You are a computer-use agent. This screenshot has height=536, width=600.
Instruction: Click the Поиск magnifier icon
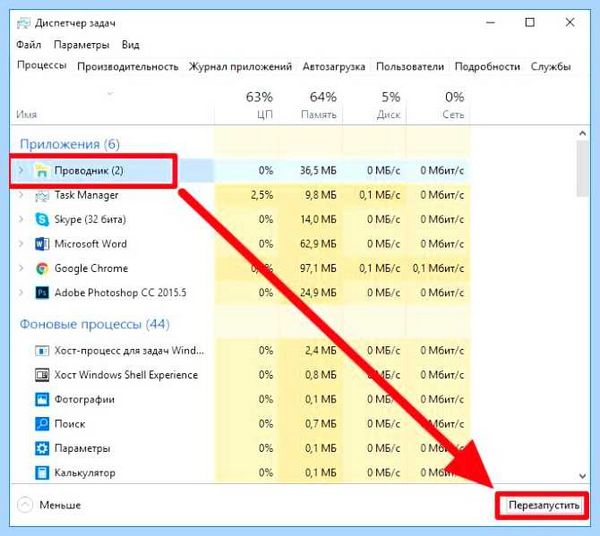tap(42, 424)
